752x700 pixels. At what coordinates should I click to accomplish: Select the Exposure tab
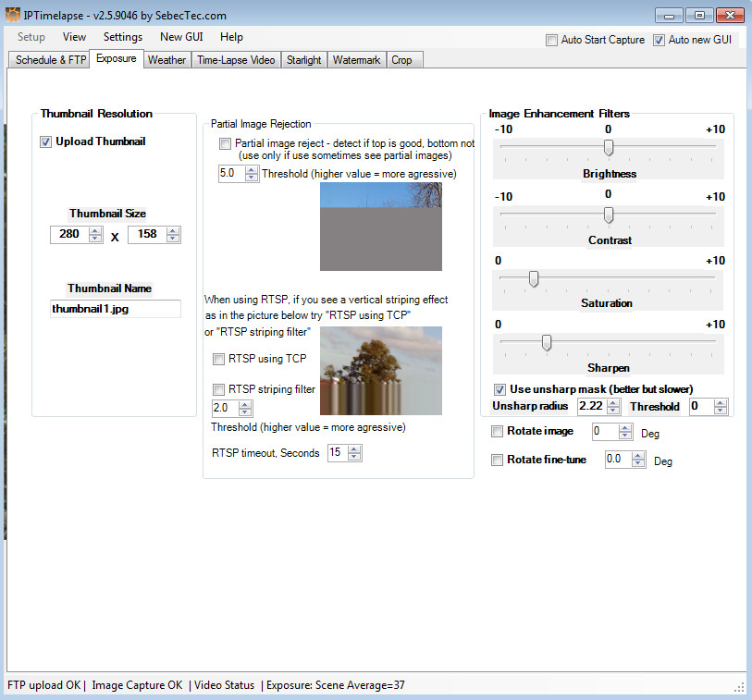click(x=116, y=58)
